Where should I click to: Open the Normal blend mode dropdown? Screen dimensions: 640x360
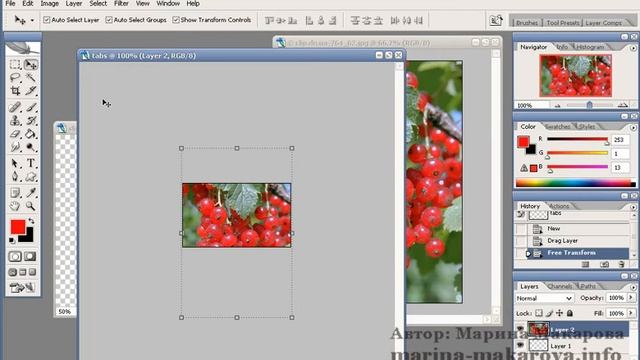pyautogui.click(x=544, y=298)
